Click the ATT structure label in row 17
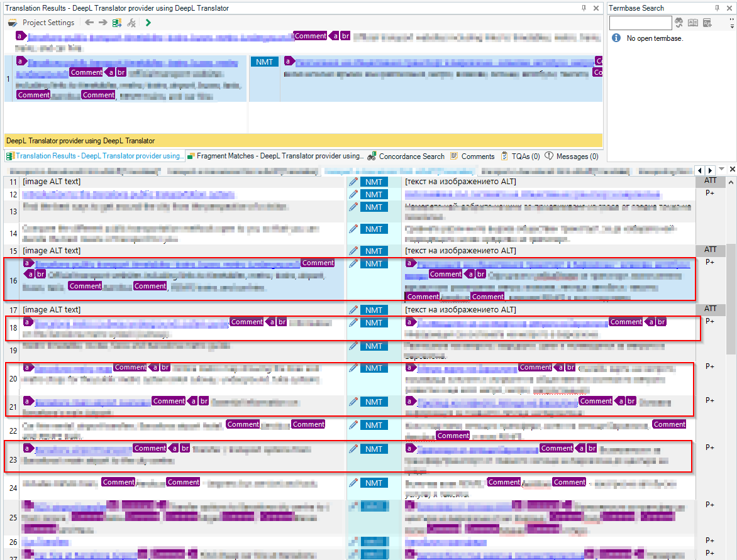Image resolution: width=737 pixels, height=560 pixels. pyautogui.click(x=710, y=309)
